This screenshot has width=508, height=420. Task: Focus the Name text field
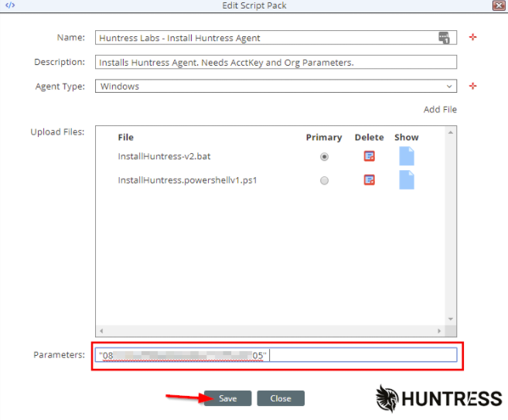(x=276, y=38)
